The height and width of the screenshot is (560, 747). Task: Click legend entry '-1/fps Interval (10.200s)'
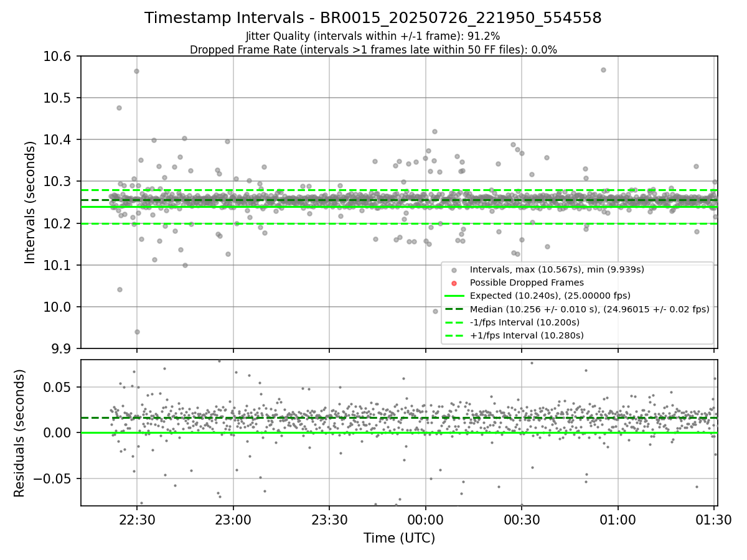coord(524,322)
